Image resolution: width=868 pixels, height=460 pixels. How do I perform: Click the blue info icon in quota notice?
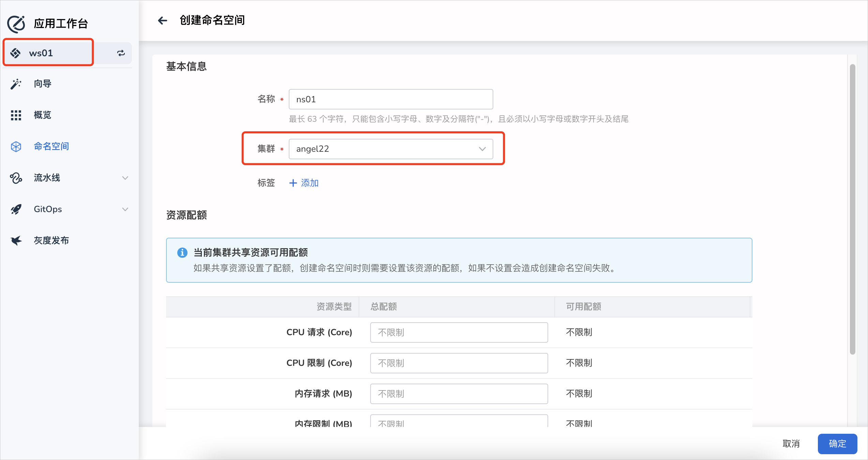[182, 252]
